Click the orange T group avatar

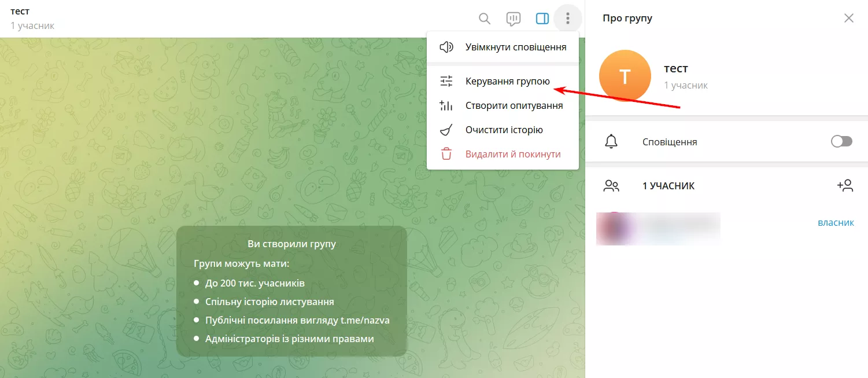click(625, 76)
